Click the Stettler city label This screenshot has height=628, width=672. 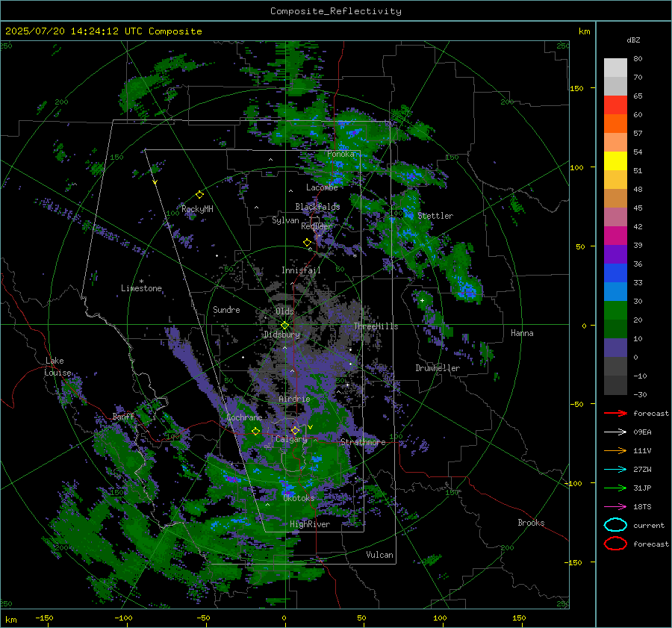435,216
